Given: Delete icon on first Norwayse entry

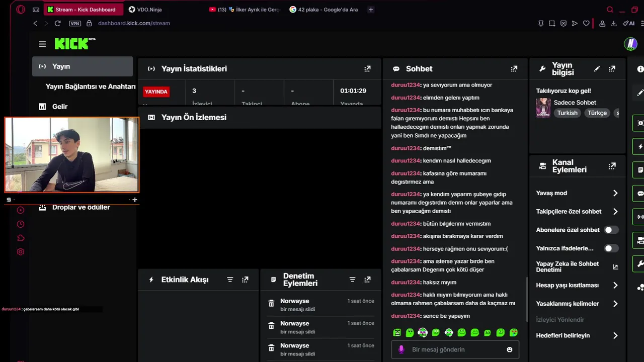Looking at the screenshot, I should tap(271, 303).
